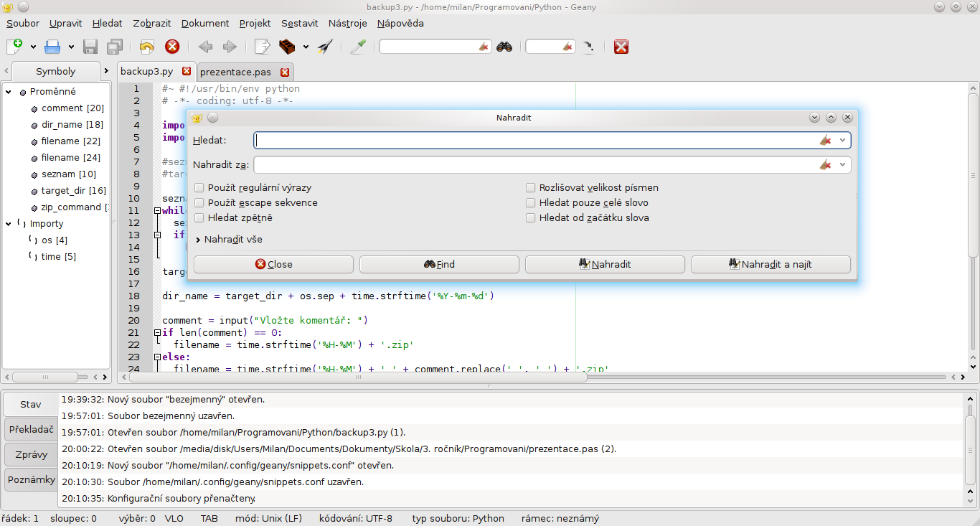
Task: Open the recent files dropdown next to Open
Action: (71, 47)
